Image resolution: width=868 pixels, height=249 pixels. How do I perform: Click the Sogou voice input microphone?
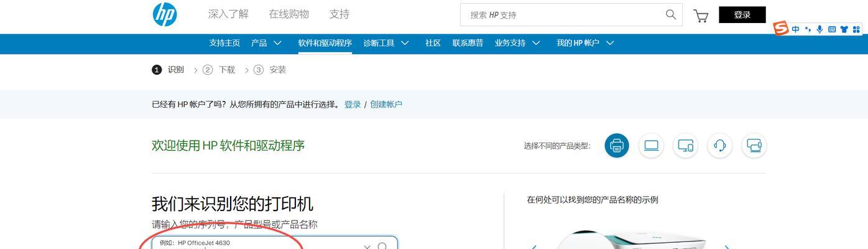tap(820, 29)
